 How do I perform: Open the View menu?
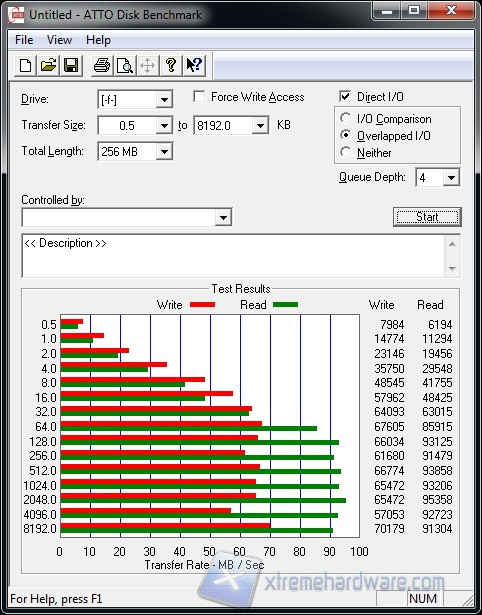click(x=59, y=40)
